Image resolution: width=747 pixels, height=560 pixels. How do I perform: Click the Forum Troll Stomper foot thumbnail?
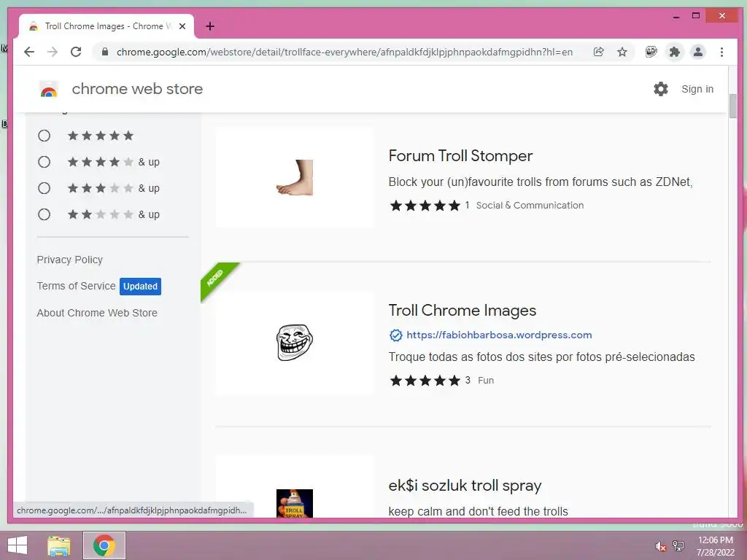[x=295, y=177]
